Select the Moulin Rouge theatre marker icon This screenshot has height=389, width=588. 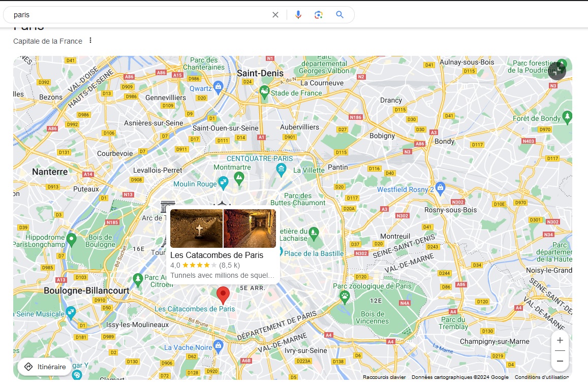pos(224,182)
